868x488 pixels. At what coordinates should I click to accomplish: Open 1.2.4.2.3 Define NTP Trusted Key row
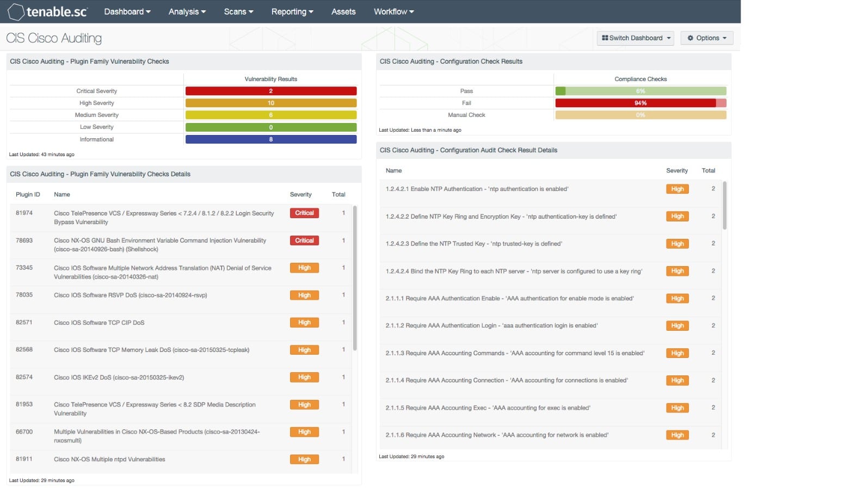pos(550,248)
